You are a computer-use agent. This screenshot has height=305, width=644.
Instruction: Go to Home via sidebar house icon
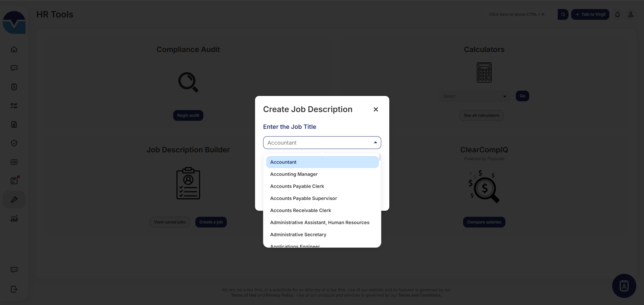click(14, 49)
